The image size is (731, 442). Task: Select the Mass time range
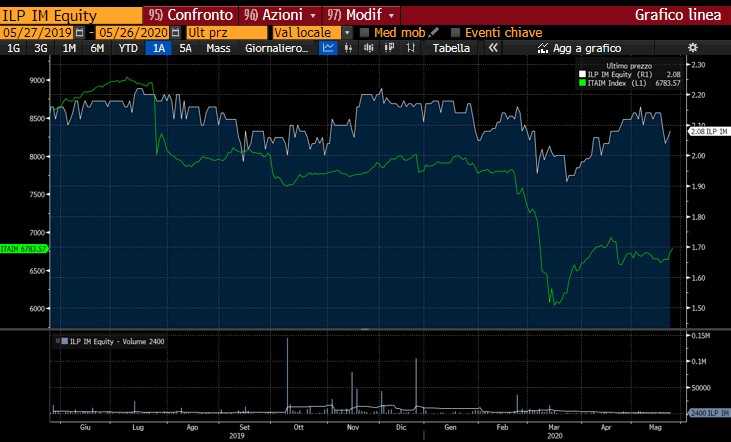218,48
